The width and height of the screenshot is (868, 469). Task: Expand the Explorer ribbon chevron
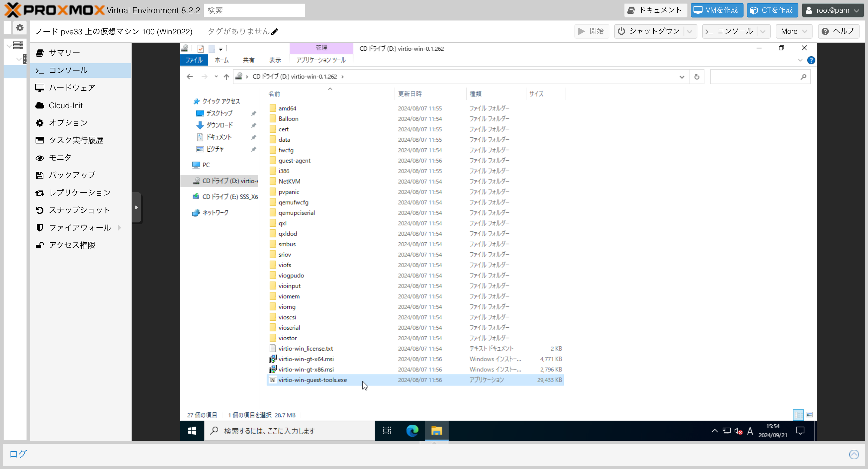coord(800,60)
